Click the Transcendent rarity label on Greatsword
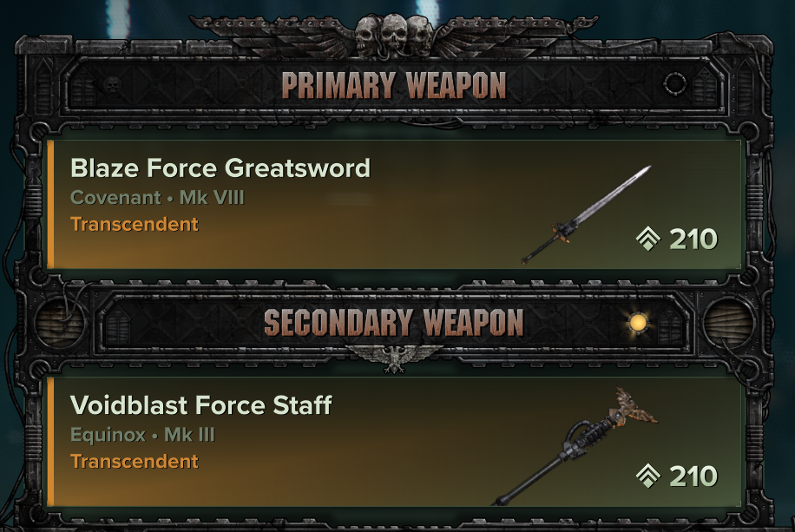The image size is (795, 532). [135, 224]
